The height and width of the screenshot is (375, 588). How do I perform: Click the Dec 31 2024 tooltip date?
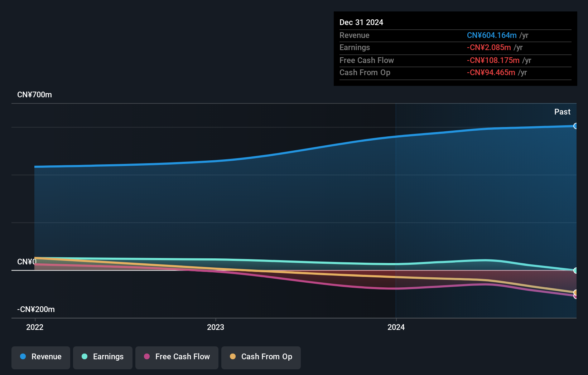(x=361, y=23)
